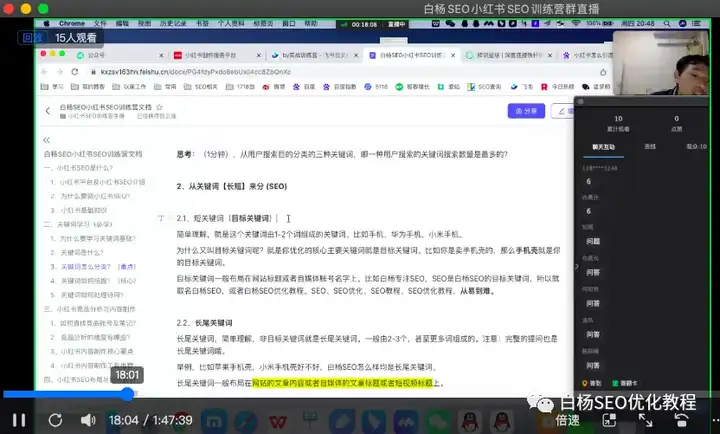Image resolution: width=720 pixels, height=434 pixels.
Task: Open the 百度指数 bookmark
Action: point(339,86)
